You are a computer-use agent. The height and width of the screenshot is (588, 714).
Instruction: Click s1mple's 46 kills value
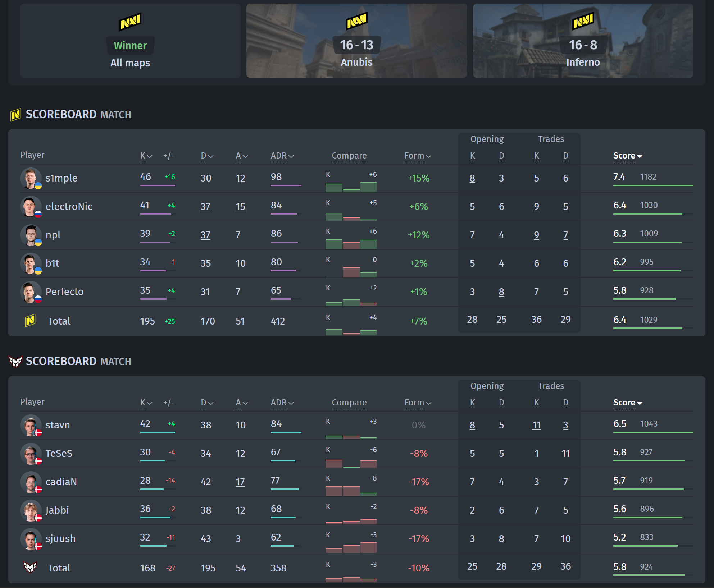(x=145, y=177)
